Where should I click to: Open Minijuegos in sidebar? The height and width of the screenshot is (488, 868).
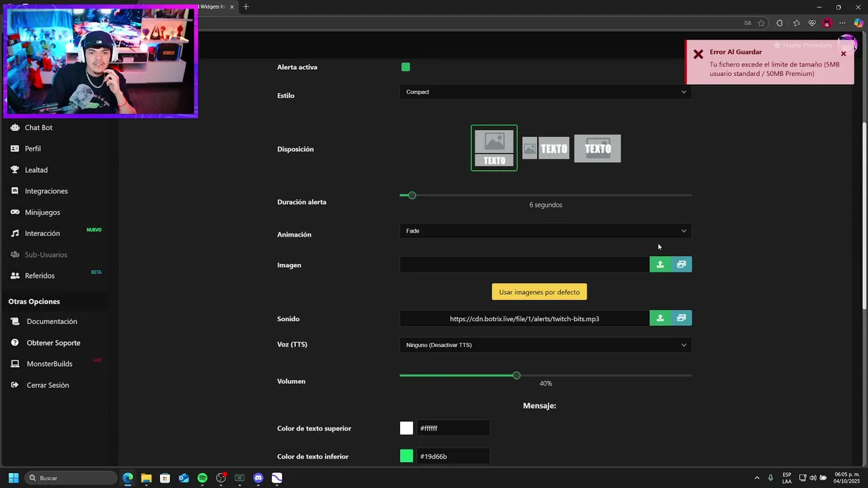click(x=42, y=212)
